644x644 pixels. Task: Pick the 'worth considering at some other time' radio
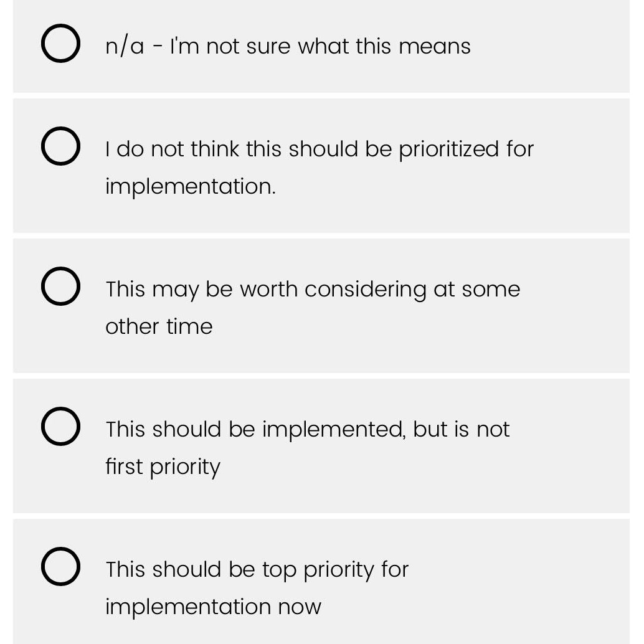tap(60, 286)
